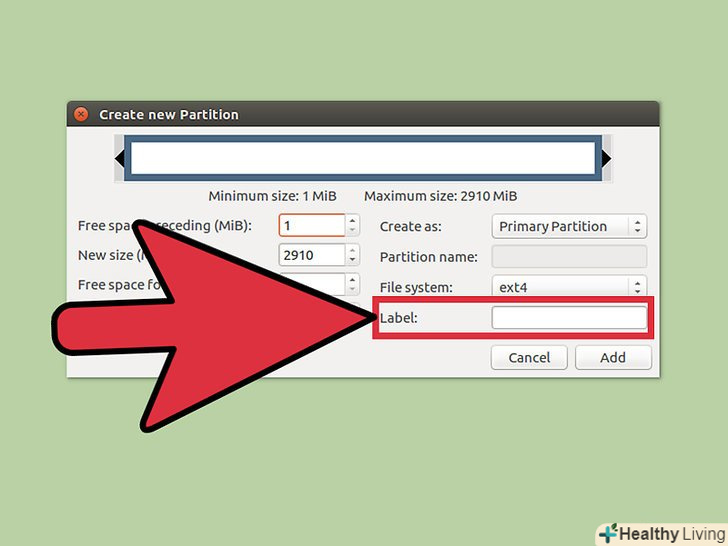
Task: Click the left resize arrow on partition bar
Action: (119, 159)
